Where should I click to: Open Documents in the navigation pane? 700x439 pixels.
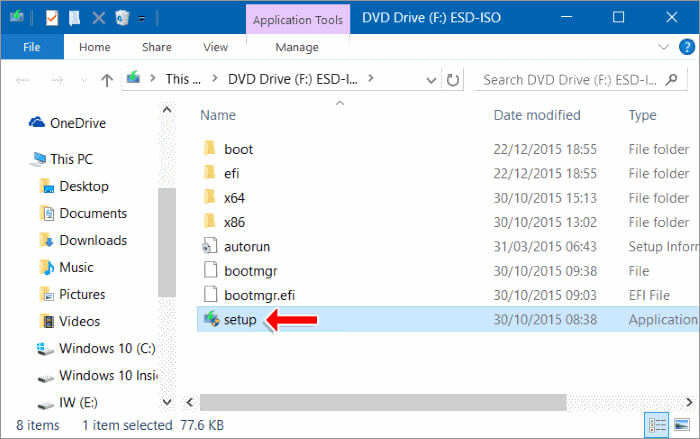(83, 213)
